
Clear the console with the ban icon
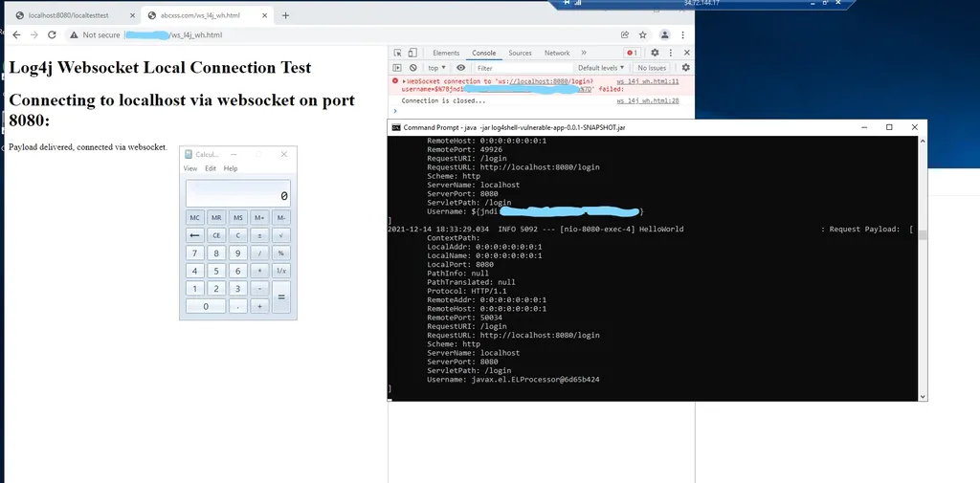tap(412, 68)
